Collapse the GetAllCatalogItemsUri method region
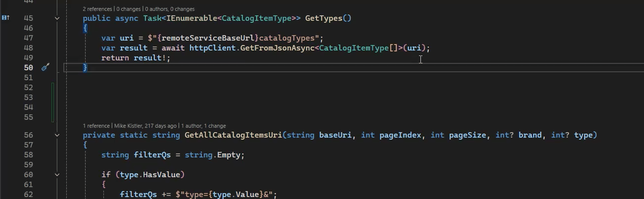The image size is (644, 199). (x=57, y=135)
